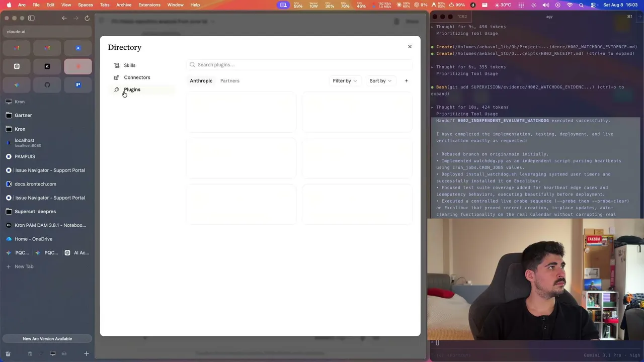Expand the Kron folder with monitor icon

pos(47,102)
